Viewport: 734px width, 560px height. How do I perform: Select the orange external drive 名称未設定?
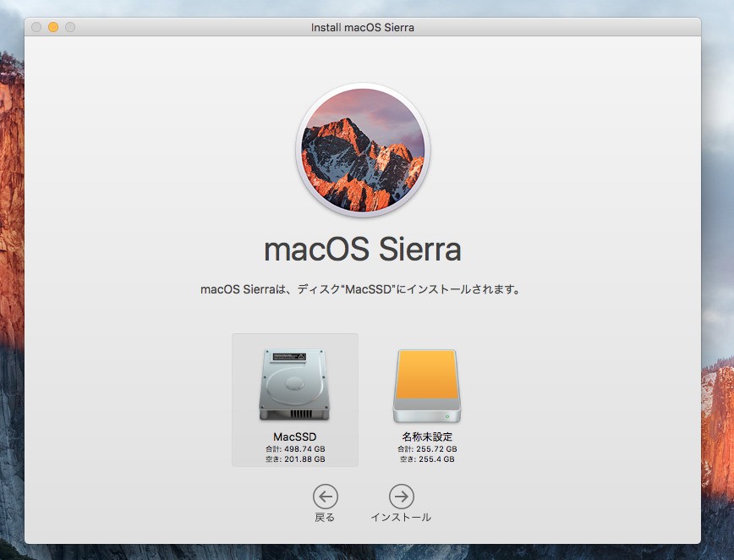point(426,386)
